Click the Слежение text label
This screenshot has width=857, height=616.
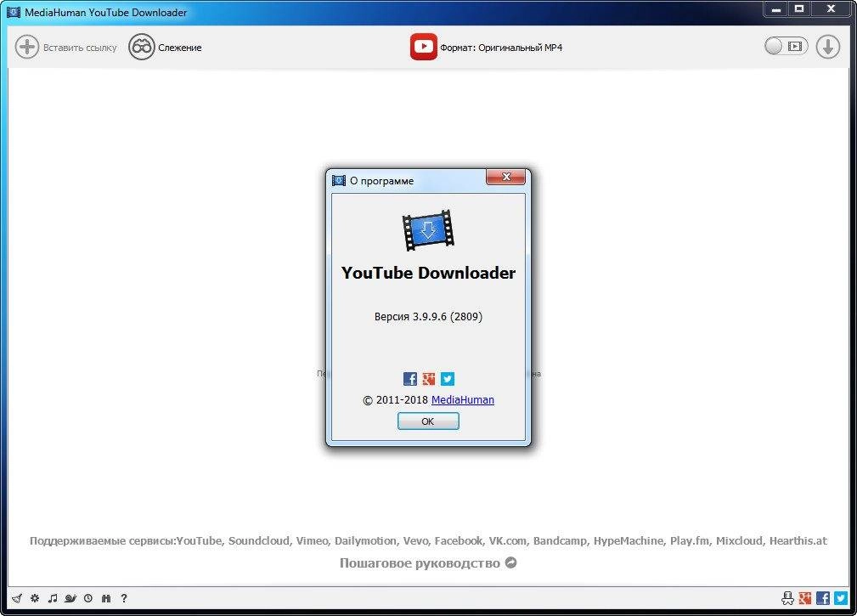coord(180,48)
